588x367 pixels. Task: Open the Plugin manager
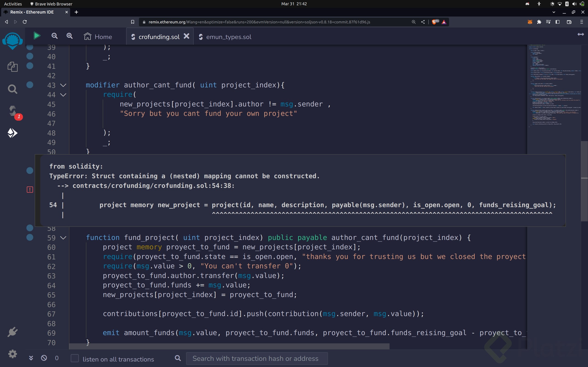click(13, 332)
